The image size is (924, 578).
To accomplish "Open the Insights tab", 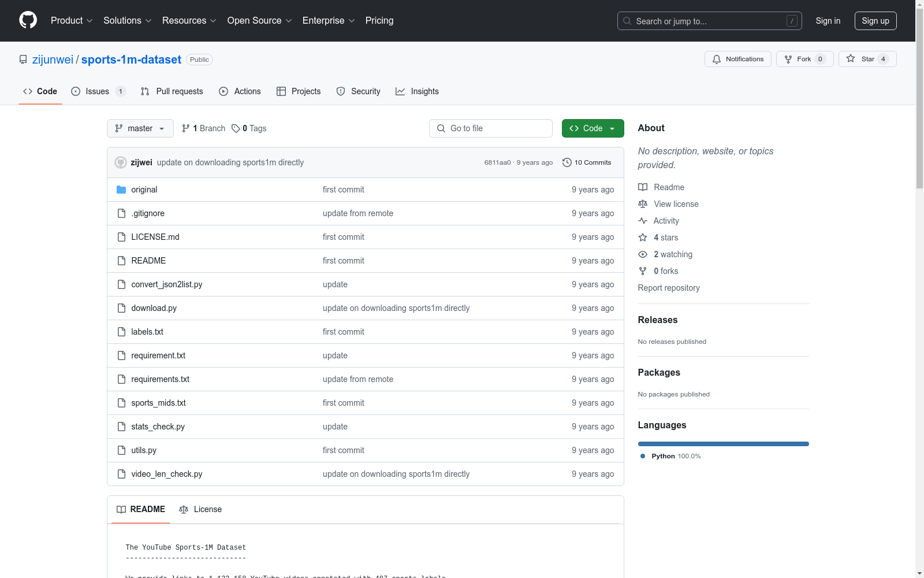I will pyautogui.click(x=417, y=91).
